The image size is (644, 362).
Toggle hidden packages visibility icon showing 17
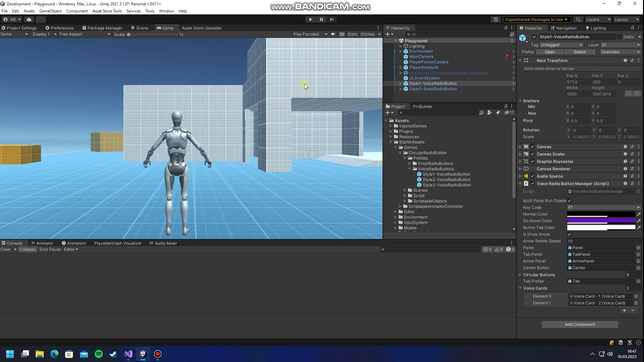pos(509,113)
